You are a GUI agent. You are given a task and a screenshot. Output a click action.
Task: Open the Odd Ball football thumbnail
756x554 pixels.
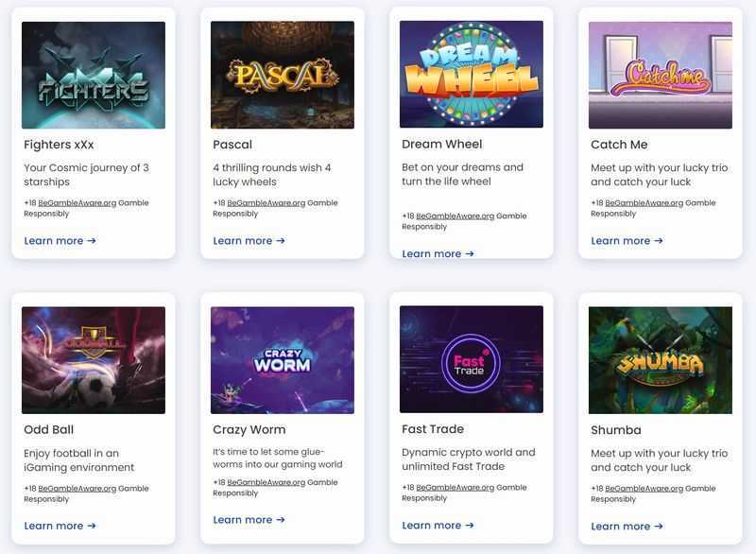point(94,360)
